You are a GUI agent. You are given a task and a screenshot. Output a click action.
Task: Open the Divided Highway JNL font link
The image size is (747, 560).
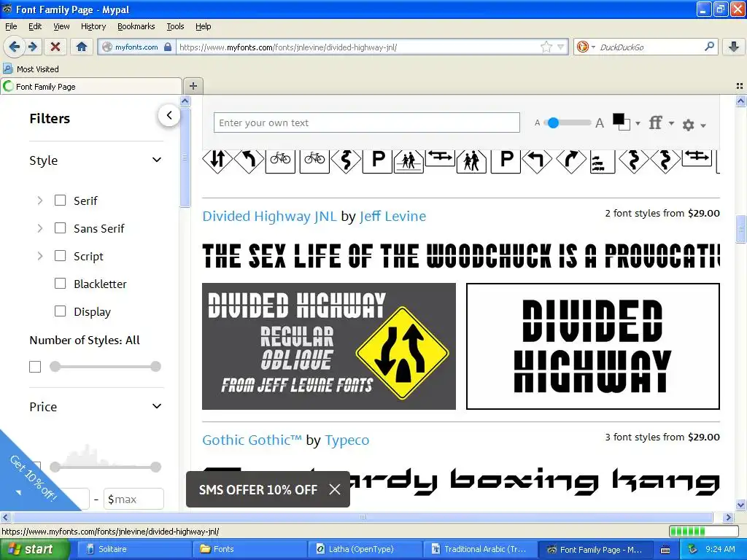(269, 216)
